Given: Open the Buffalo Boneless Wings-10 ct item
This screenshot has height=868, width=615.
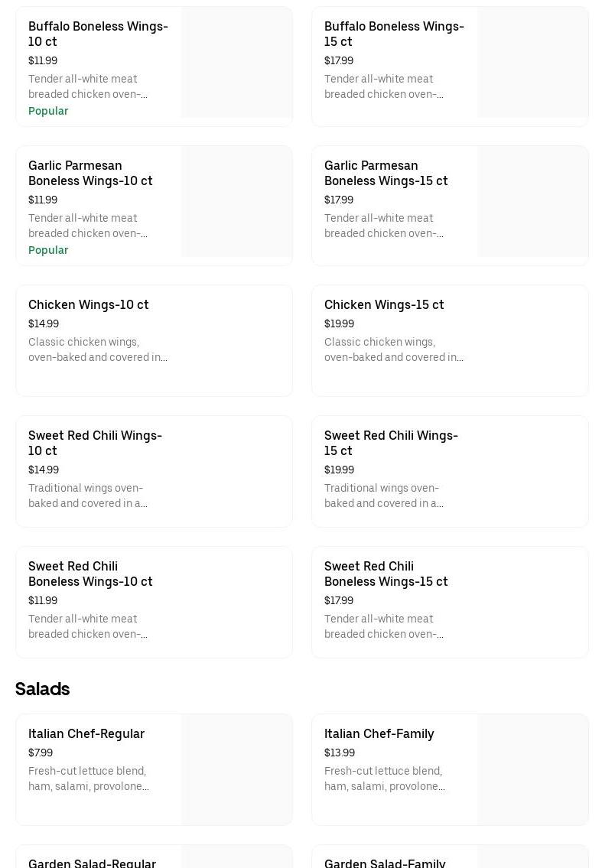Looking at the screenshot, I should click(x=98, y=34).
